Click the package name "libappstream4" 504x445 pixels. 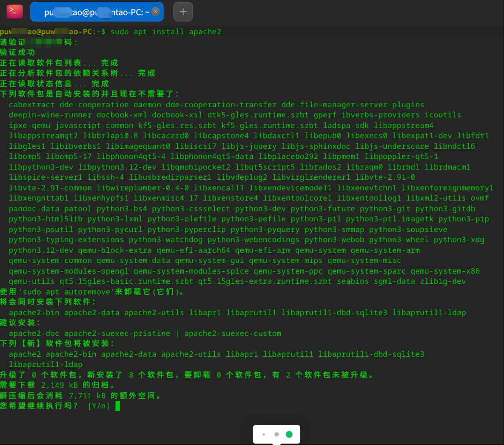coord(404,125)
